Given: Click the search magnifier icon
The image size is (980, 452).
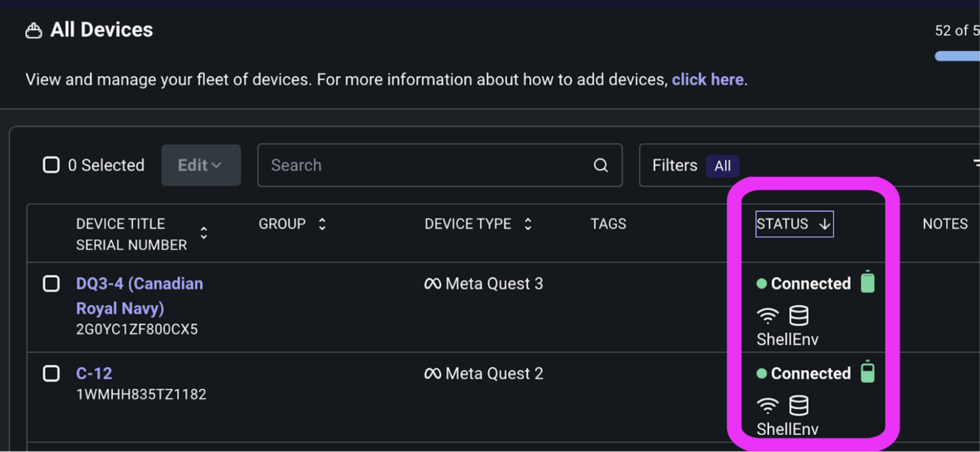Looking at the screenshot, I should [x=600, y=165].
